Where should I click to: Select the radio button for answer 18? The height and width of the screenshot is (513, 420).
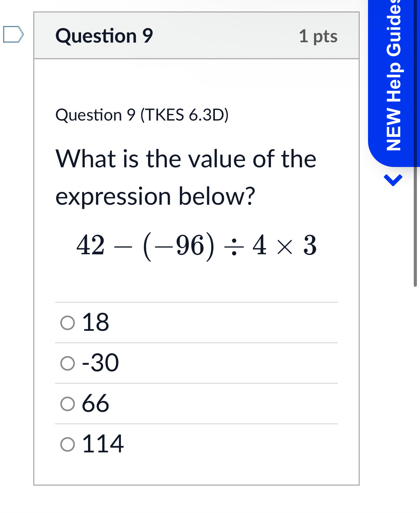(67, 322)
